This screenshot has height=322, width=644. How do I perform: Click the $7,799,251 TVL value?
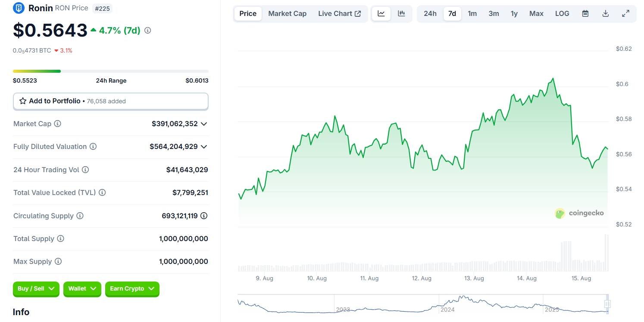pyautogui.click(x=190, y=192)
